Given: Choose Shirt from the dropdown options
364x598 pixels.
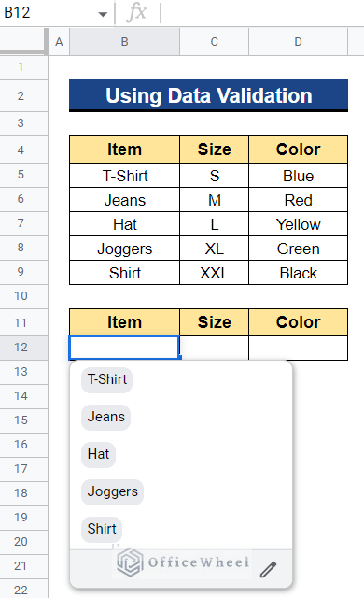Looking at the screenshot, I should 102,529.
